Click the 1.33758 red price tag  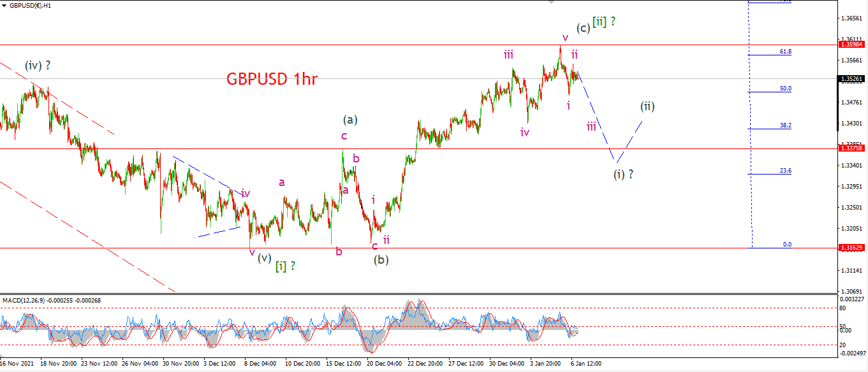click(853, 148)
